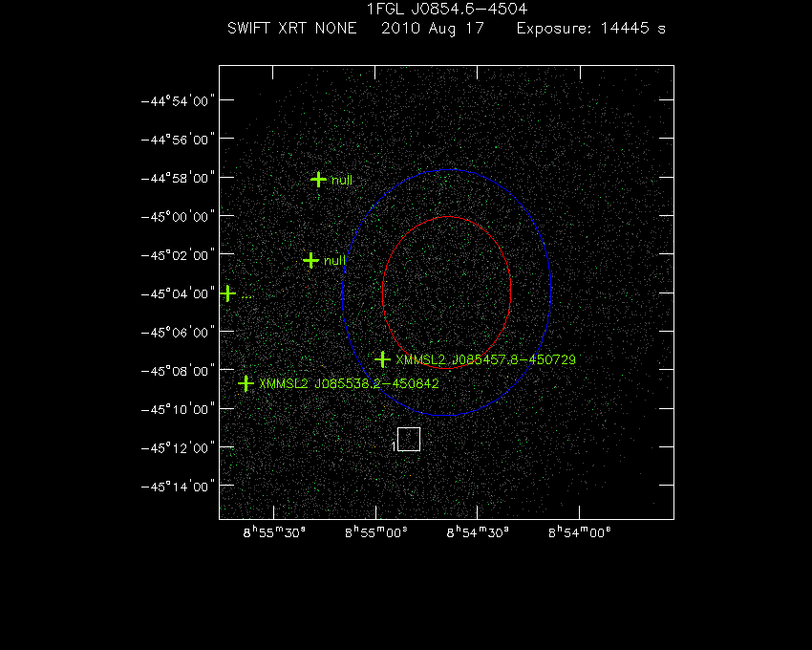Image resolution: width=812 pixels, height=650 pixels.
Task: Click the declination label -45°10'00"
Action: click(x=178, y=409)
